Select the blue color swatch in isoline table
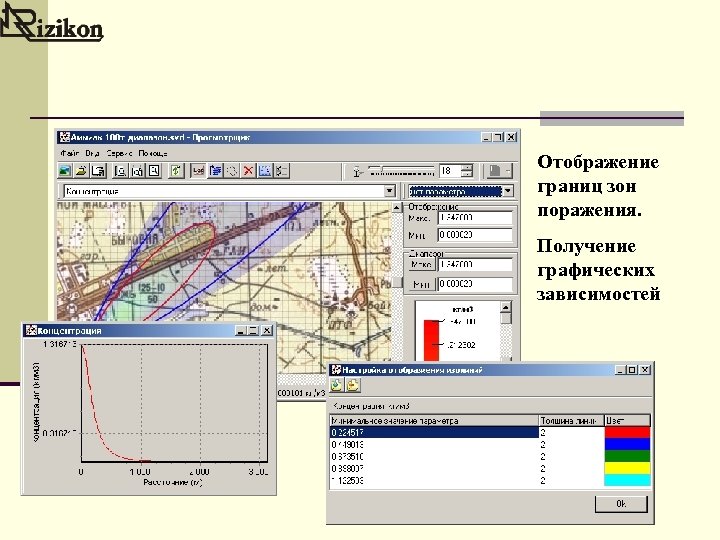 point(627,444)
